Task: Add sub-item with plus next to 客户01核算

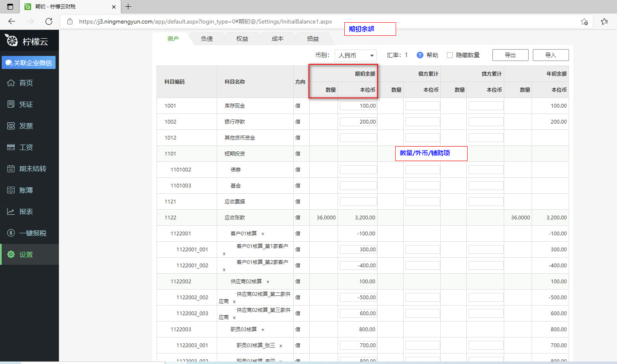Action: [x=263, y=234]
